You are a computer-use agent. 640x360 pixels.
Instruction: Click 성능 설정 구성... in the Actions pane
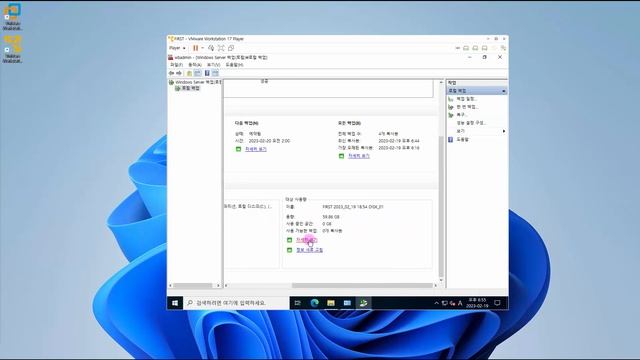click(x=471, y=123)
